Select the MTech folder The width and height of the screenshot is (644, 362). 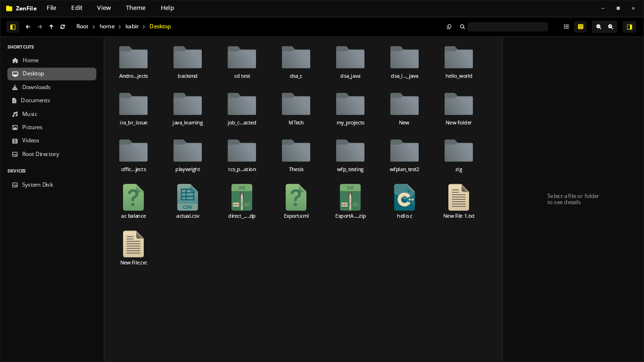(x=296, y=108)
